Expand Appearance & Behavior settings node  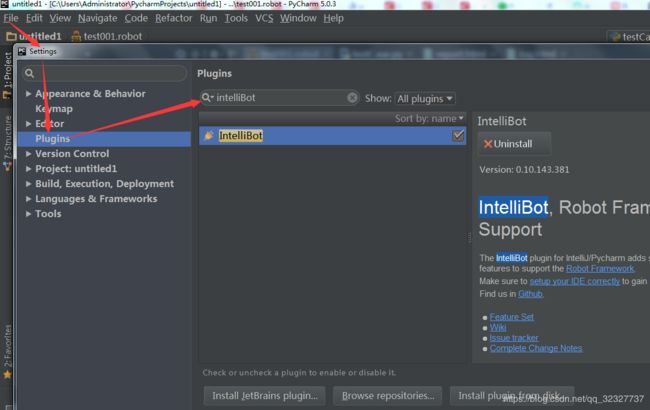click(29, 94)
